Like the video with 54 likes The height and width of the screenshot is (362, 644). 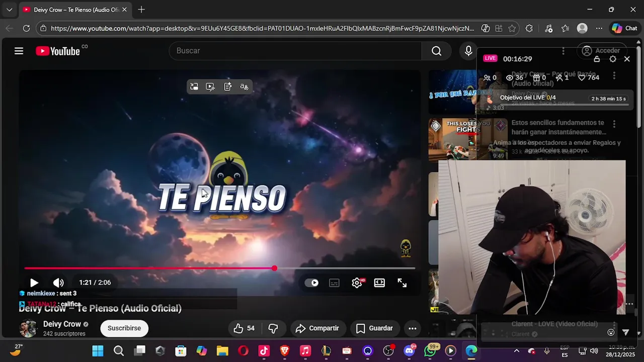point(244,328)
